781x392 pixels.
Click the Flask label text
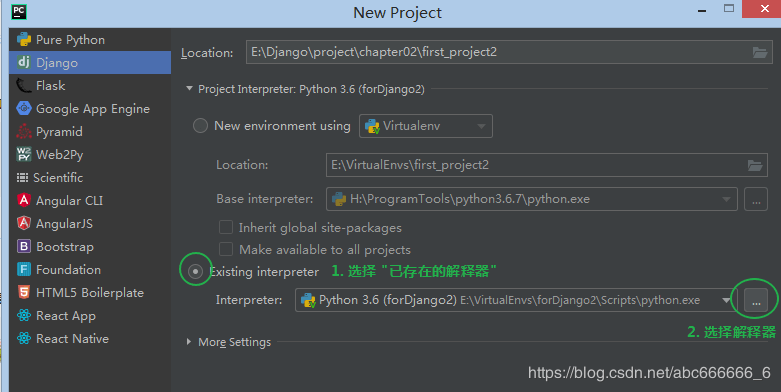(x=51, y=86)
